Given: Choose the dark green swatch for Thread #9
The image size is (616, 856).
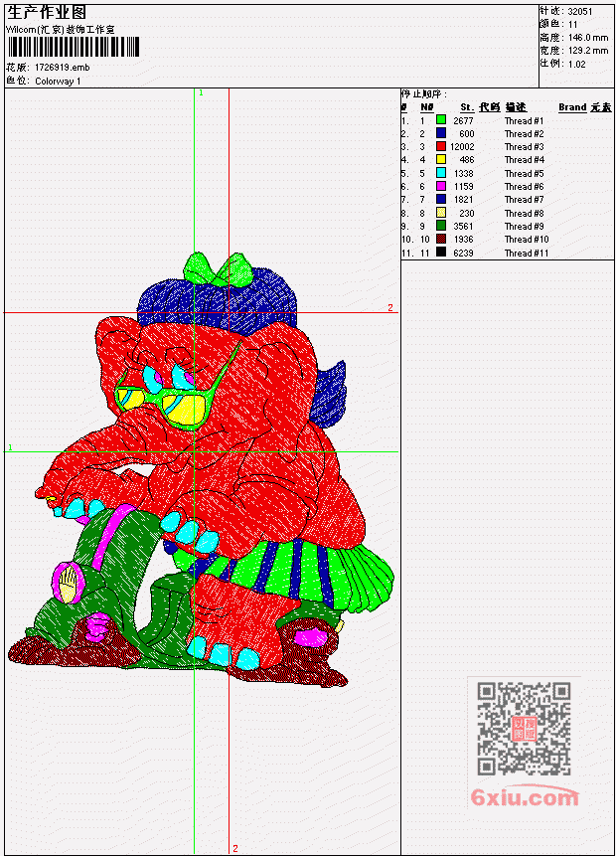Looking at the screenshot, I should coord(441,226).
